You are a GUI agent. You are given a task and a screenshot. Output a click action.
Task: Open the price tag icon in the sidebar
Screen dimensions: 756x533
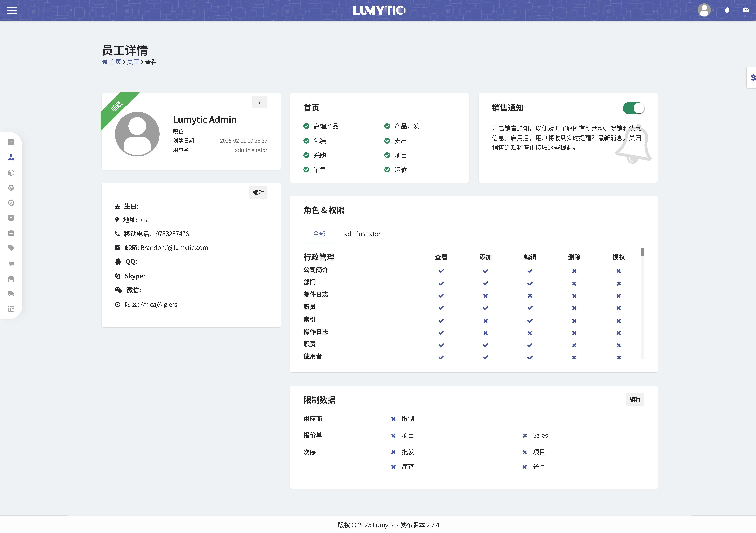[x=11, y=248]
